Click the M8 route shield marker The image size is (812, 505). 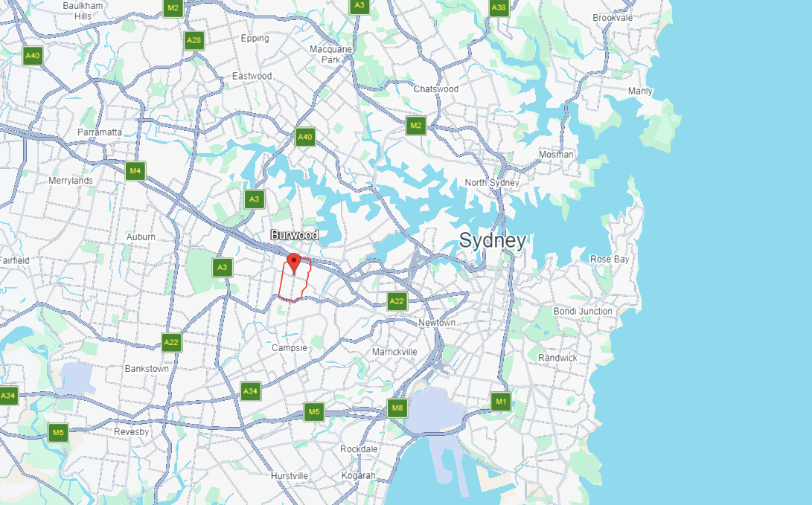(x=397, y=408)
